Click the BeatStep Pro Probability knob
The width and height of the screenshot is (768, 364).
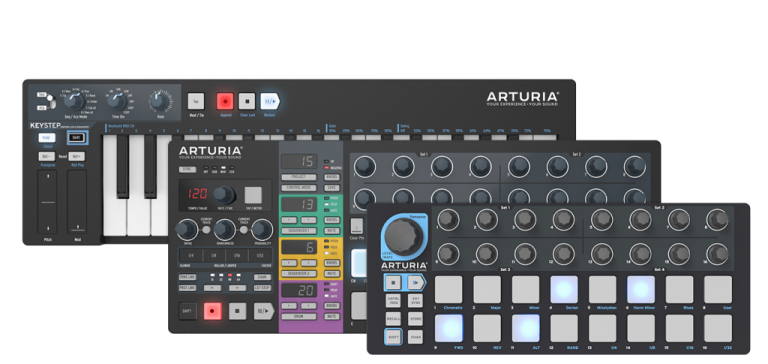tap(263, 229)
